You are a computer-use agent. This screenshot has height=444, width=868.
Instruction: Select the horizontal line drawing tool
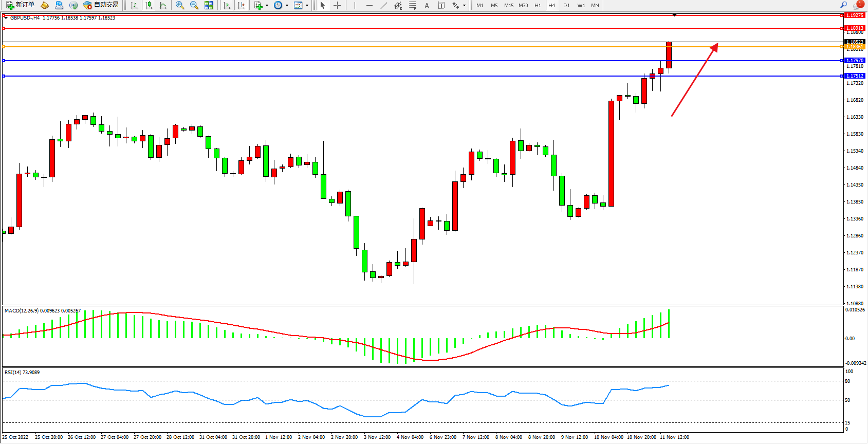369,5
